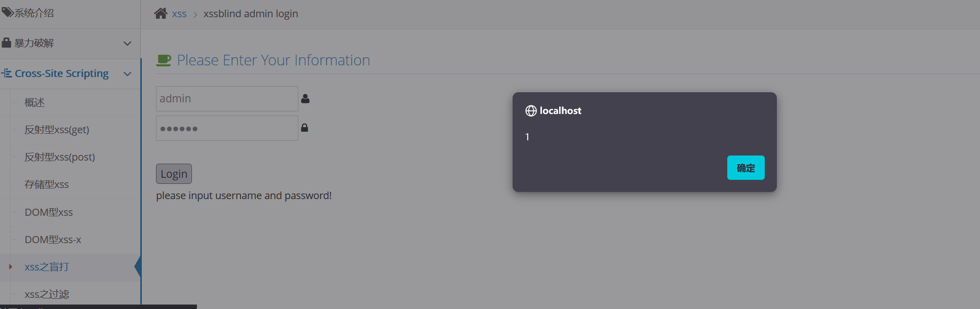980x309 pixels.
Task: Focus the password input field
Action: click(227, 128)
